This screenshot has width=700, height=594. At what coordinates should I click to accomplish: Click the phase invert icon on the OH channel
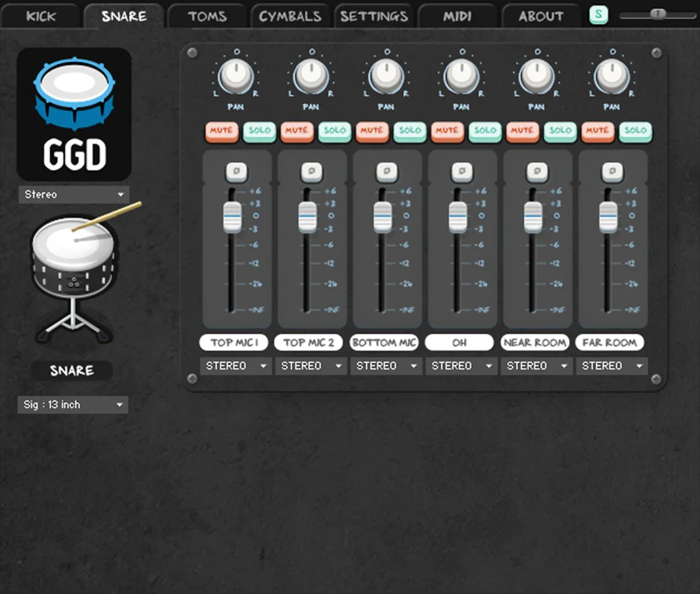pos(462,171)
